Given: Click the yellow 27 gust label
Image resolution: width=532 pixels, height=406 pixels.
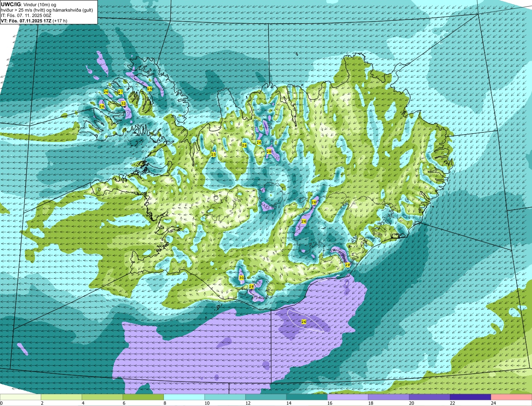Looking at the screenshot, I should coord(120,92).
